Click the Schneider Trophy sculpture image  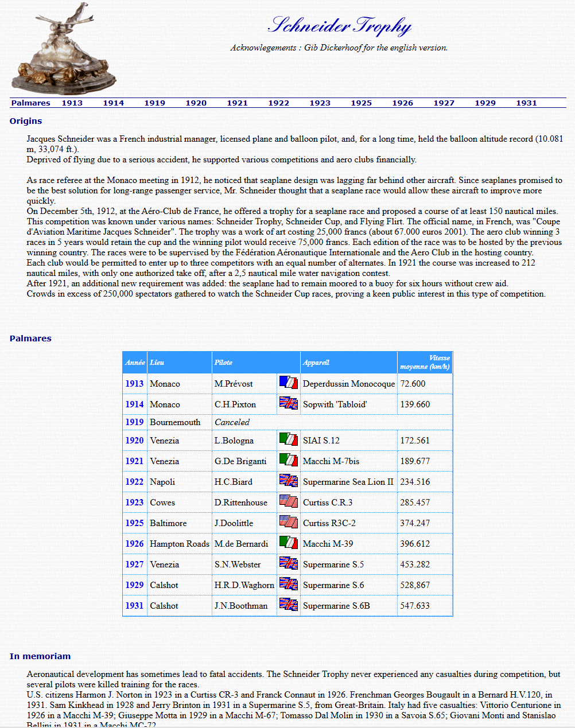tap(63, 48)
